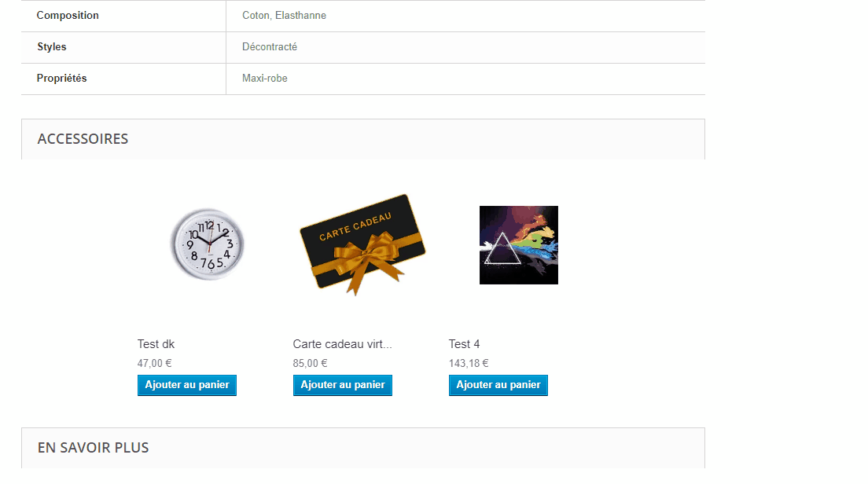Open the prism album artwork image
Viewport: 868px width, 484px height.
519,245
